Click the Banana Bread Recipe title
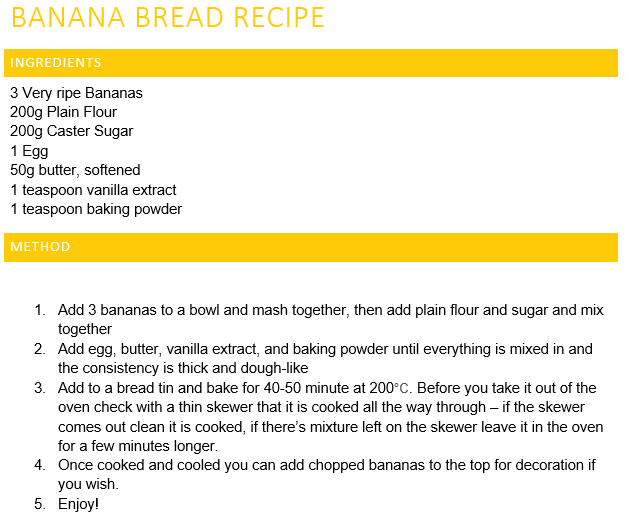 pos(168,18)
